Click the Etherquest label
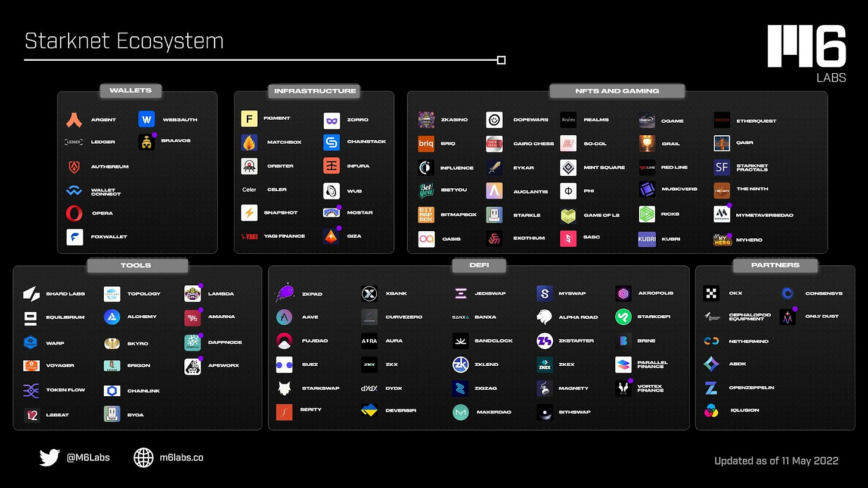This screenshot has height=488, width=868. click(x=757, y=120)
